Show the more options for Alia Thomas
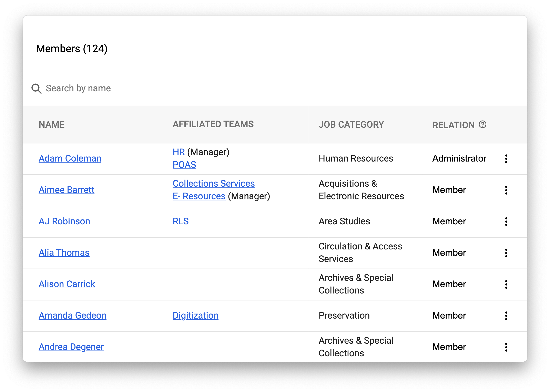 (x=506, y=253)
